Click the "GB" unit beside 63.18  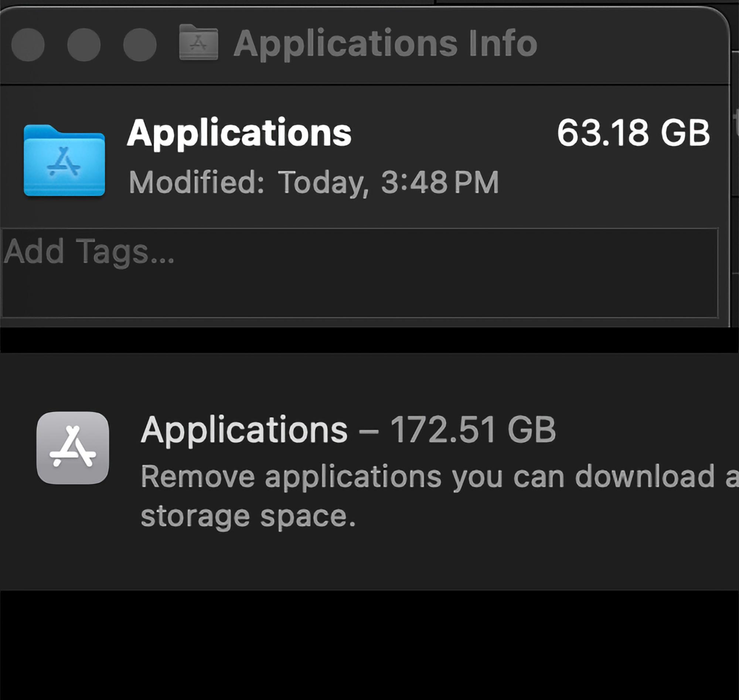[x=685, y=133]
